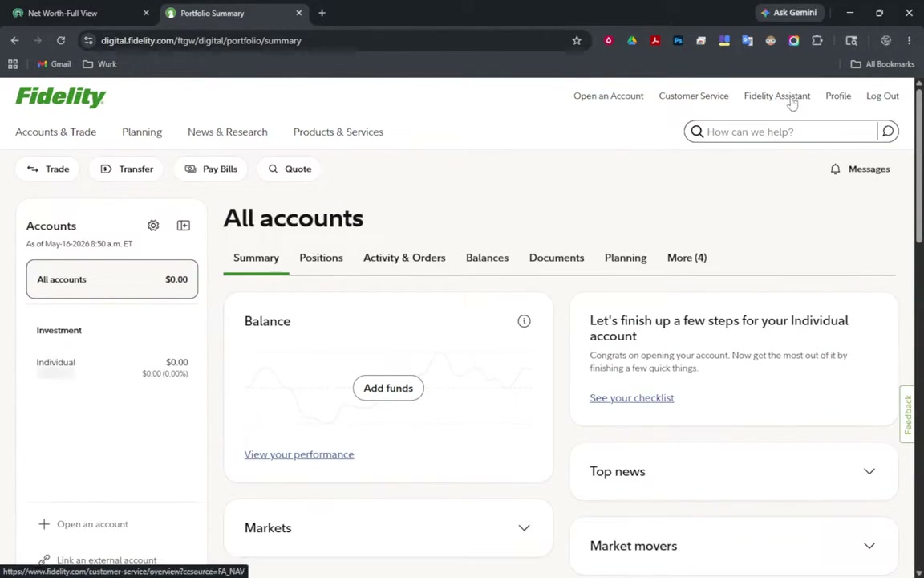The width and height of the screenshot is (924, 578).
Task: Switch to the Planning account tab
Action: [x=626, y=258]
